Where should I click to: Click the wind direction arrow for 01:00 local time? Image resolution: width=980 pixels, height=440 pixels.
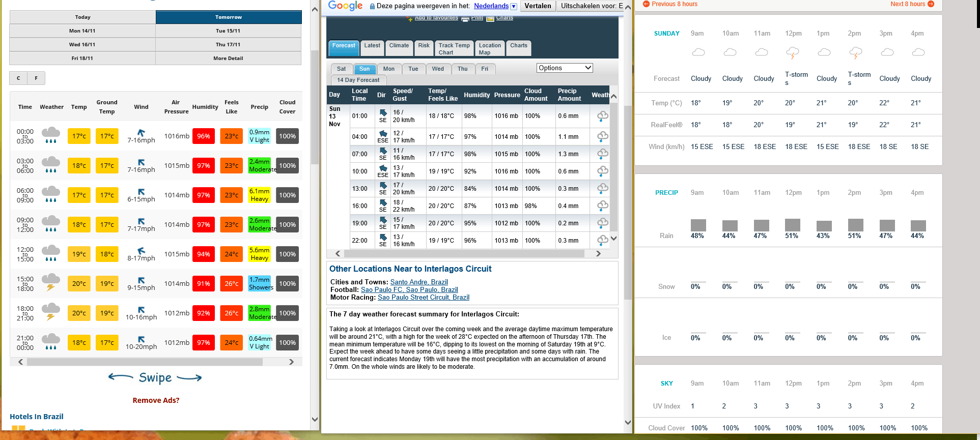[383, 112]
